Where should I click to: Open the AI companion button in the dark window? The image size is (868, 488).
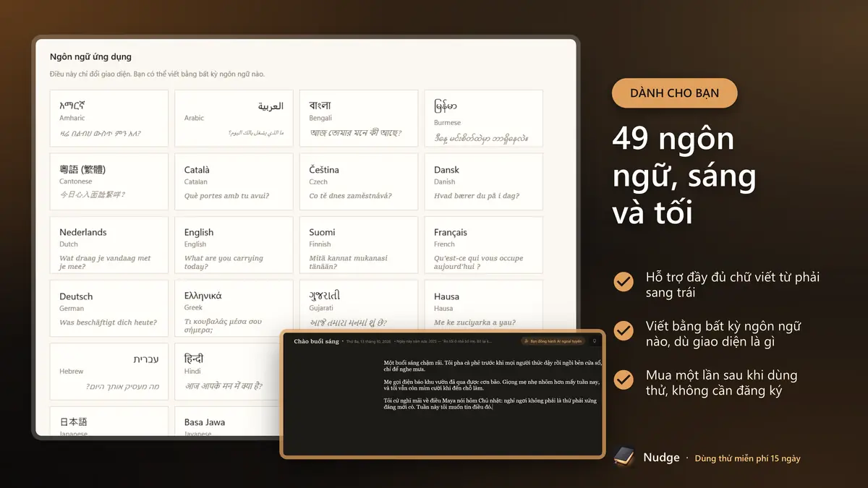coord(552,341)
